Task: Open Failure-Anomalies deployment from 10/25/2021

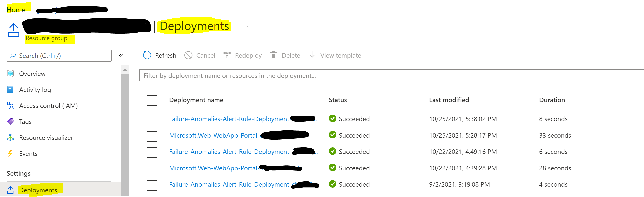Action: tap(243, 119)
